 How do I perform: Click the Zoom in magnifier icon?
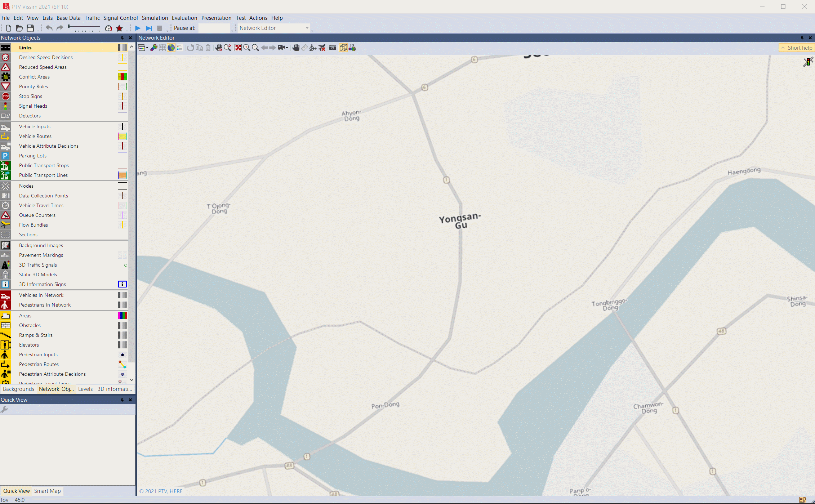point(247,48)
